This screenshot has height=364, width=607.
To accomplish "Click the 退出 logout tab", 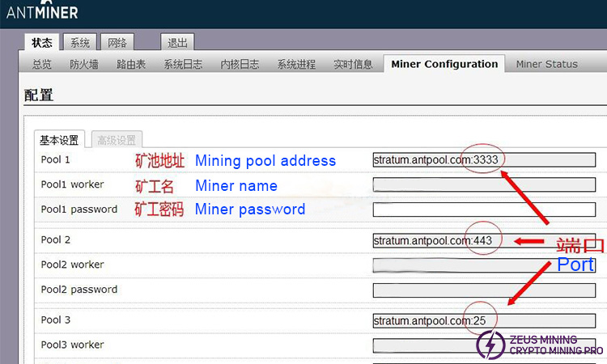I will pos(177,42).
